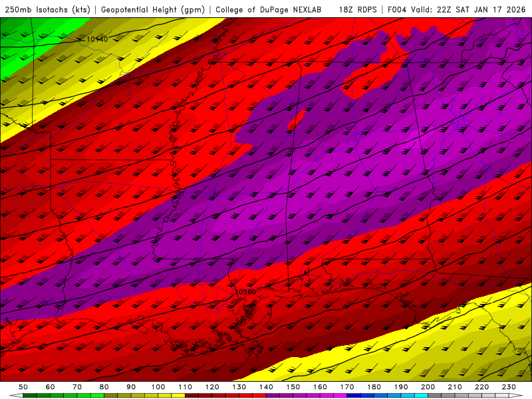Click the right arrow end of the color bar

[516, 396]
